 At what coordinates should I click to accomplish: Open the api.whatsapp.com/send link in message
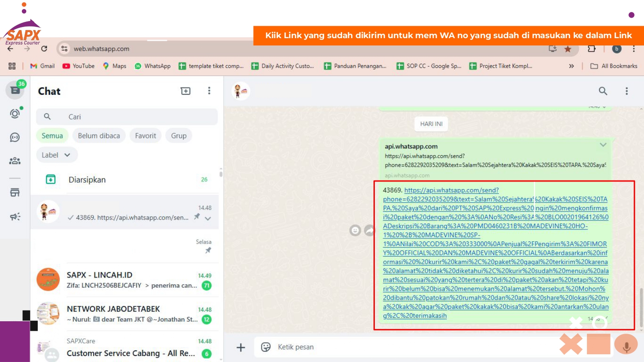(495, 253)
